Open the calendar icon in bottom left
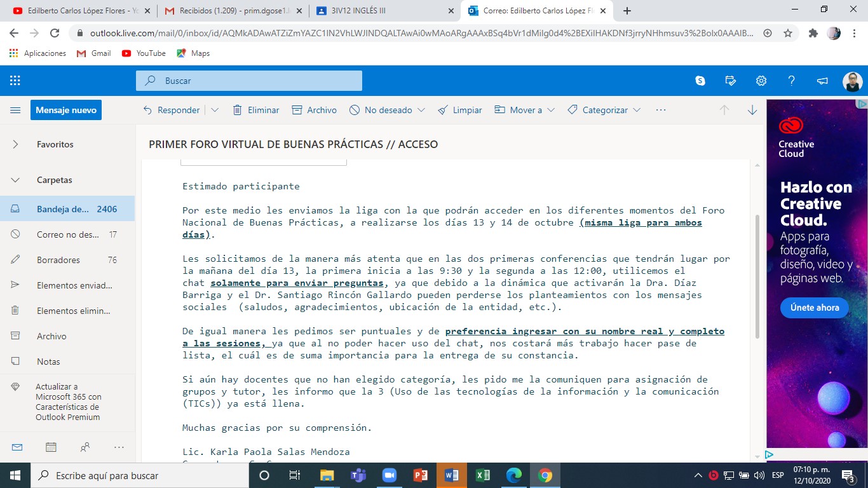Screen dimensions: 868x488 point(51,447)
